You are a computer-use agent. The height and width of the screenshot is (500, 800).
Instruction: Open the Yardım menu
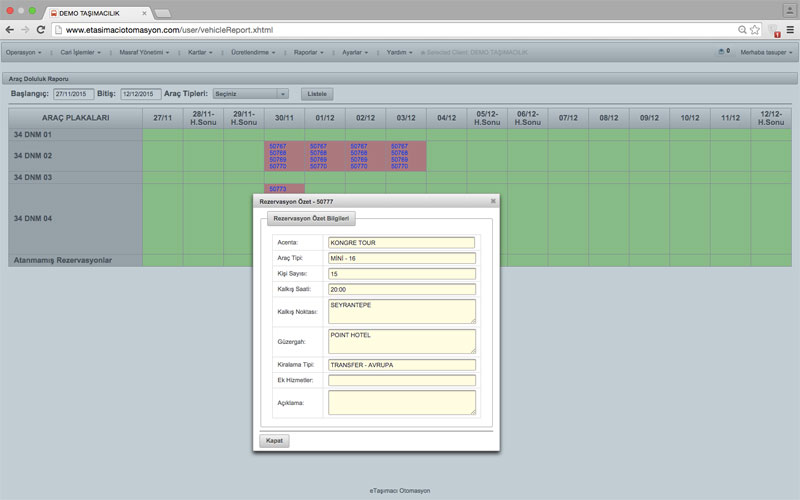[399, 53]
